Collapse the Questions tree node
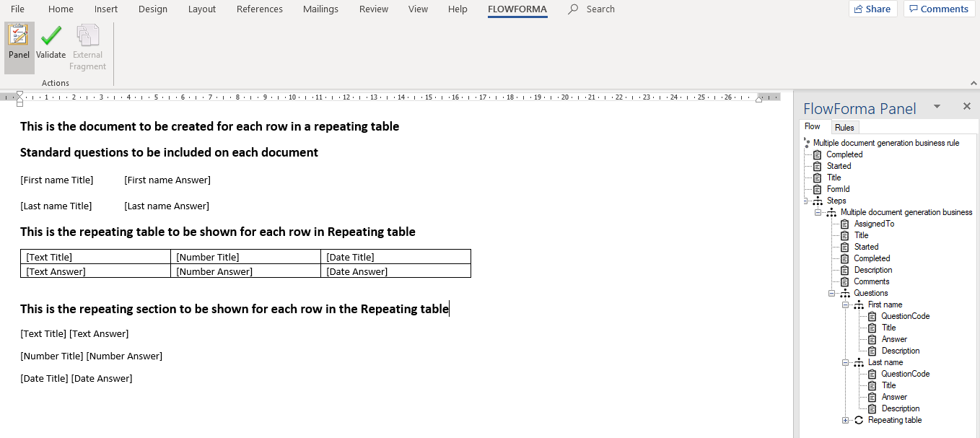The width and height of the screenshot is (980, 438). point(832,293)
